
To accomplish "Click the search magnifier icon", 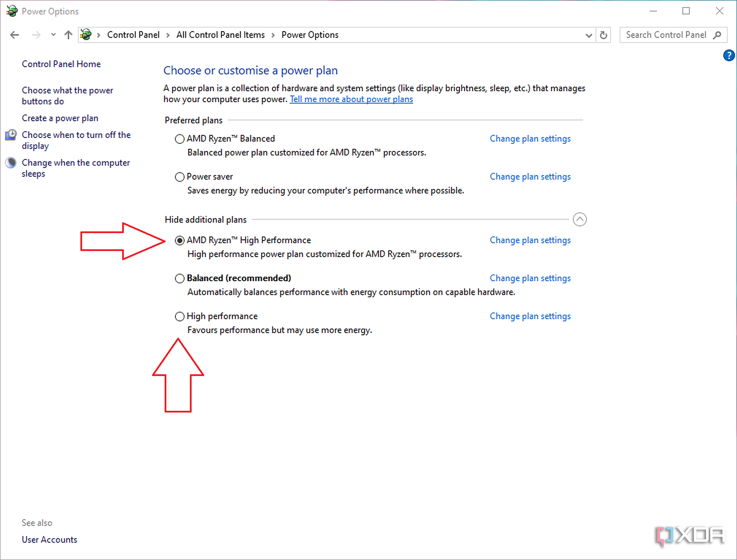I will click(717, 35).
